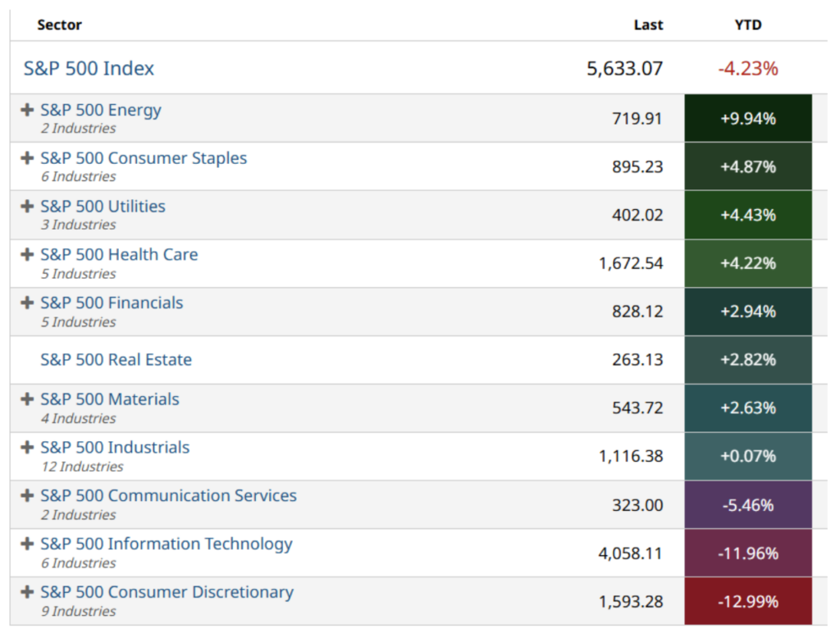The image size is (840, 638).
Task: Select the Financials last value 828.12
Action: (x=637, y=312)
